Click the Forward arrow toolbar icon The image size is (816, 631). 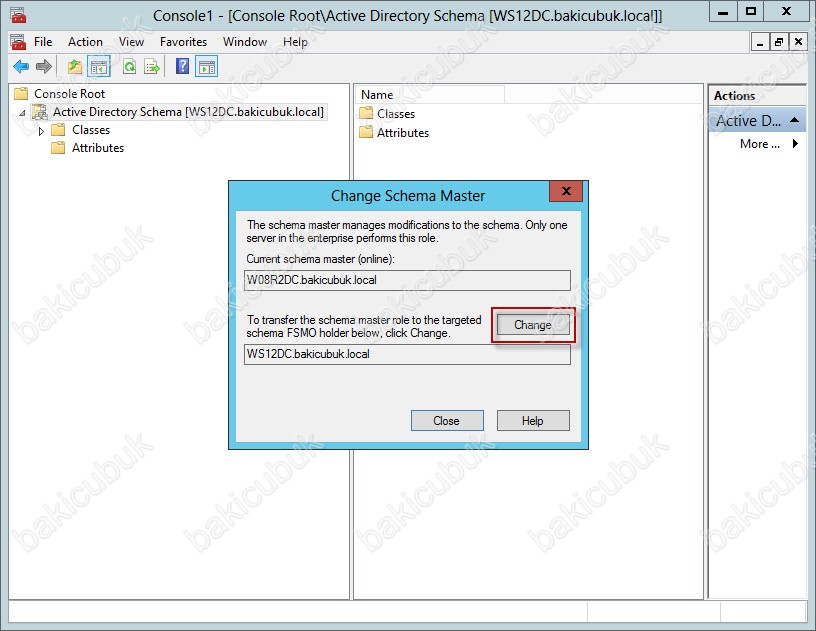(x=44, y=67)
